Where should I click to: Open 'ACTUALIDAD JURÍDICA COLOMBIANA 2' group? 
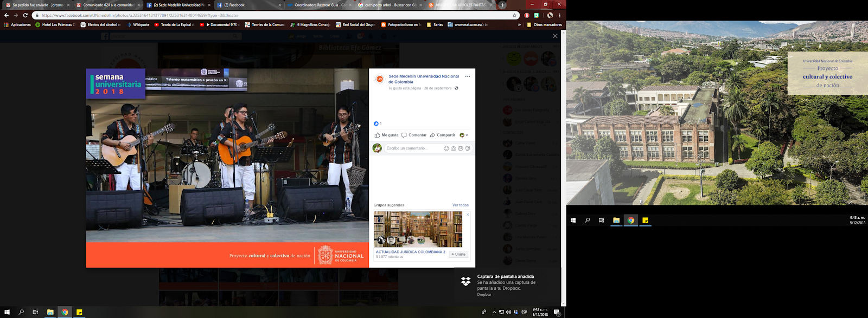[411, 252]
